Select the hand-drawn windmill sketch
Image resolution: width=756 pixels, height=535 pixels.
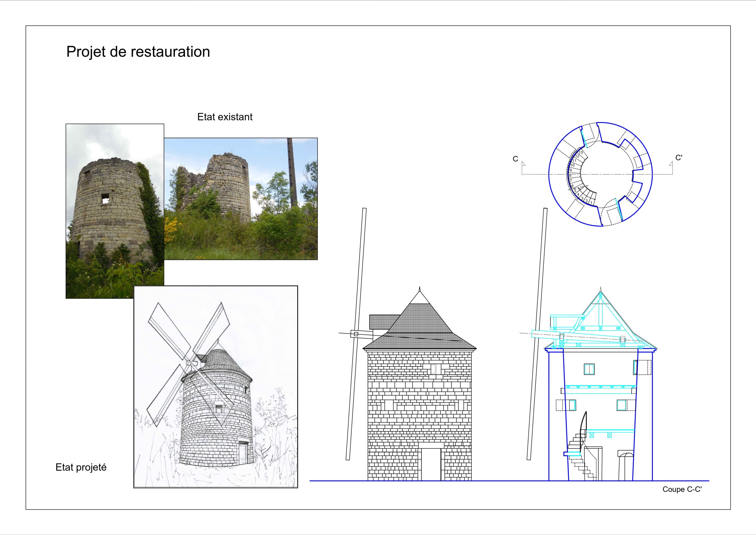(216, 387)
